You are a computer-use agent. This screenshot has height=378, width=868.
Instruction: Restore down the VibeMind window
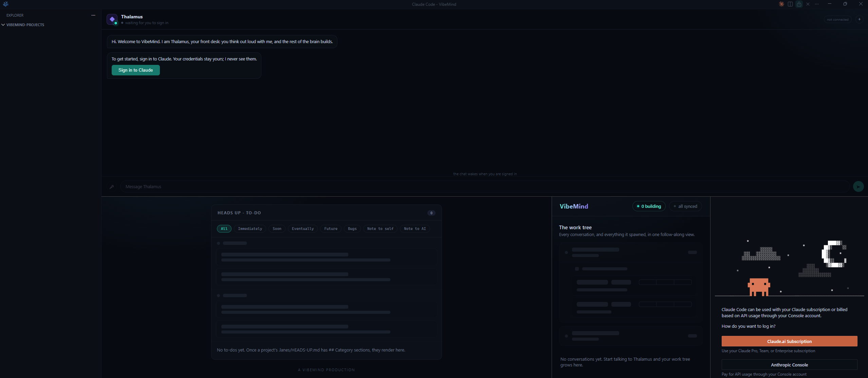click(845, 4)
